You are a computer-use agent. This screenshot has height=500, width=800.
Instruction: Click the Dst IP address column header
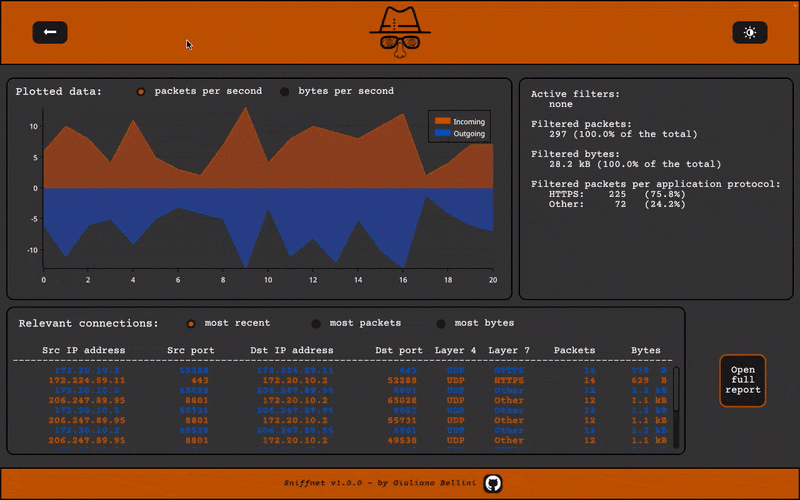click(x=292, y=351)
